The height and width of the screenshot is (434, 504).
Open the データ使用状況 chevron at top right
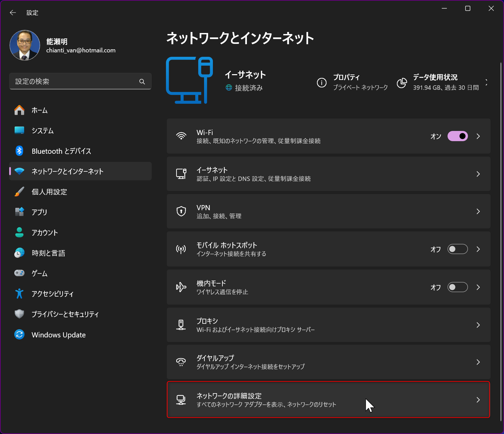point(487,82)
